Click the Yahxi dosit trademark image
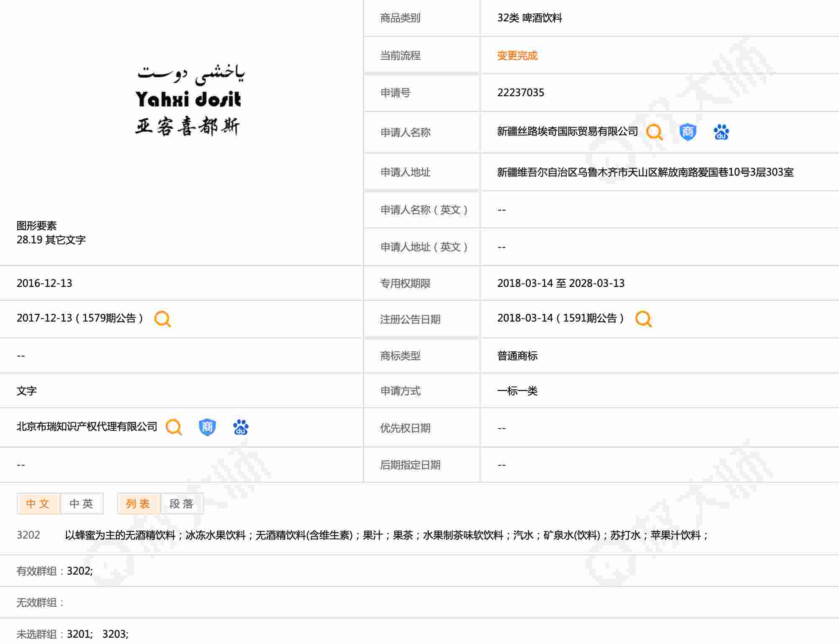The image size is (839, 644). pyautogui.click(x=189, y=100)
